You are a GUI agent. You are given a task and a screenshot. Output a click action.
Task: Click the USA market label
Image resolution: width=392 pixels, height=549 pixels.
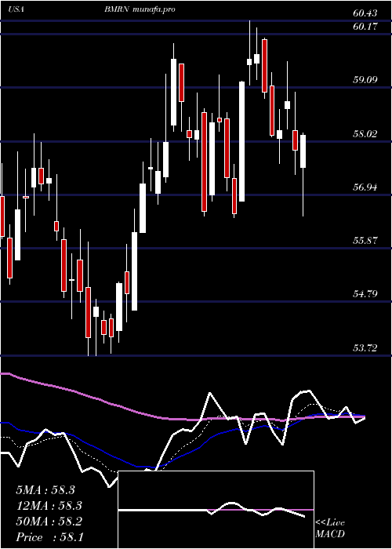(x=16, y=9)
